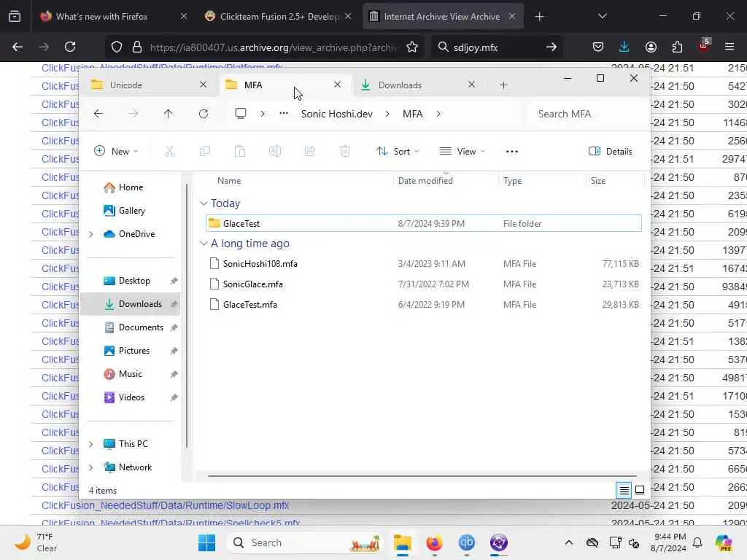747x560 pixels.
Task: Open the New dropdown menu
Action: click(116, 152)
